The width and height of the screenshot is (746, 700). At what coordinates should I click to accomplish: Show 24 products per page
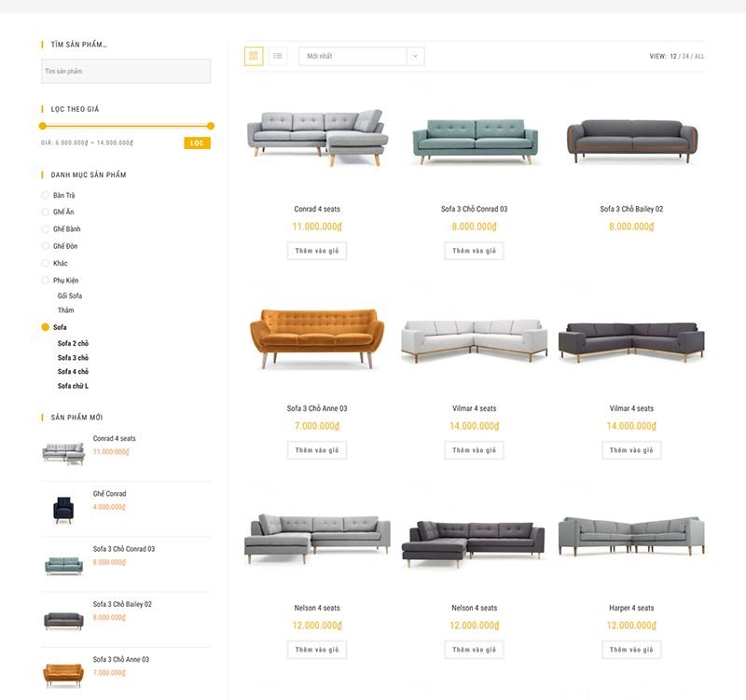click(685, 57)
